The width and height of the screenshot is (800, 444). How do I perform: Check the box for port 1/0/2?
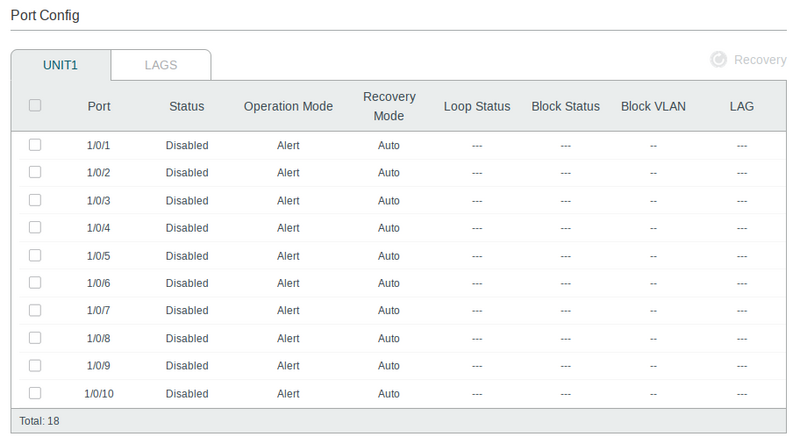35,172
